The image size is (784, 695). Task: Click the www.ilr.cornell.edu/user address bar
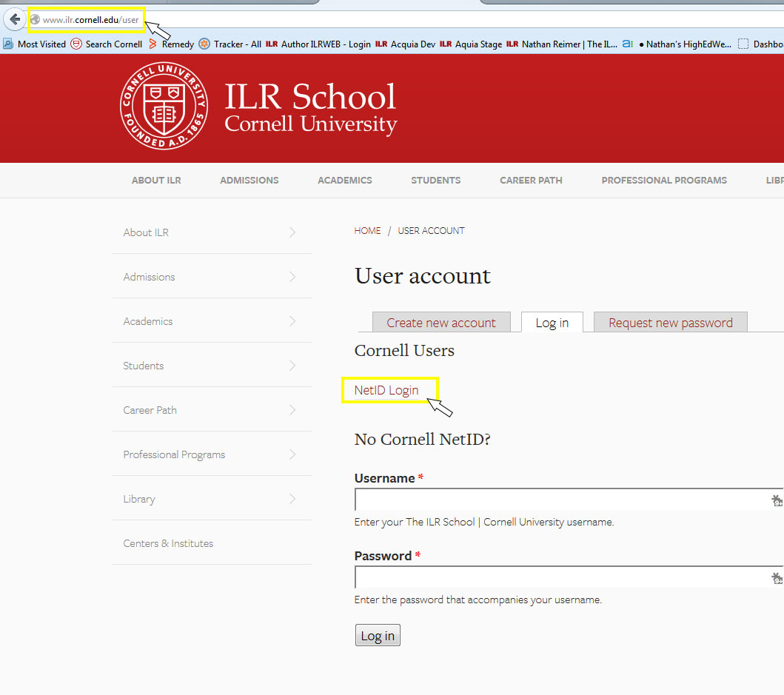(90, 20)
